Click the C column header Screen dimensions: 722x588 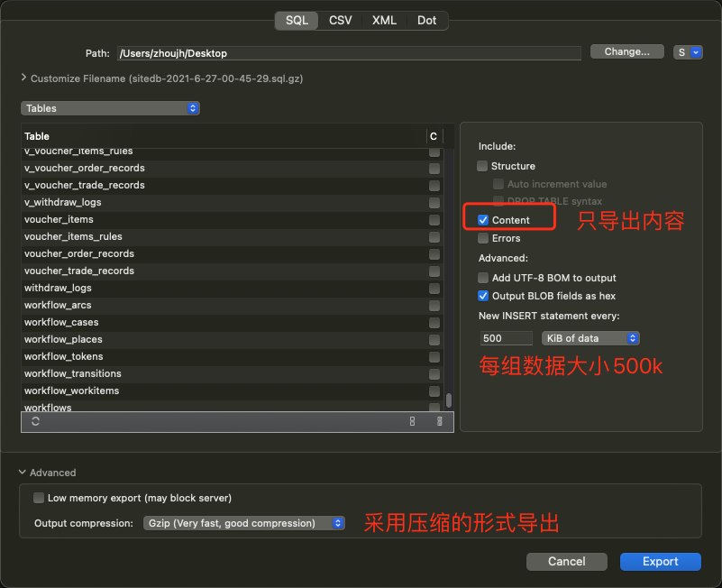click(434, 136)
